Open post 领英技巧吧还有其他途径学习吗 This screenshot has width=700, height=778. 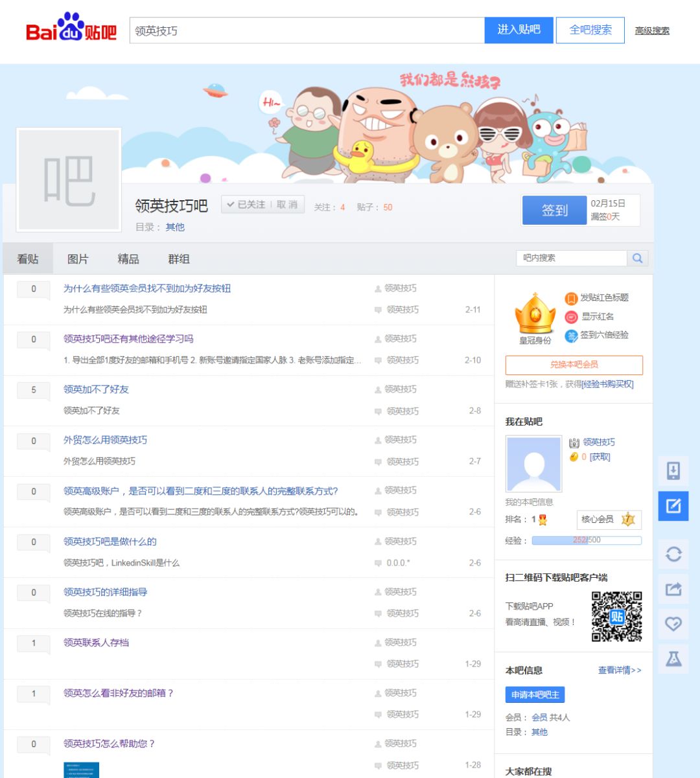coord(128,339)
